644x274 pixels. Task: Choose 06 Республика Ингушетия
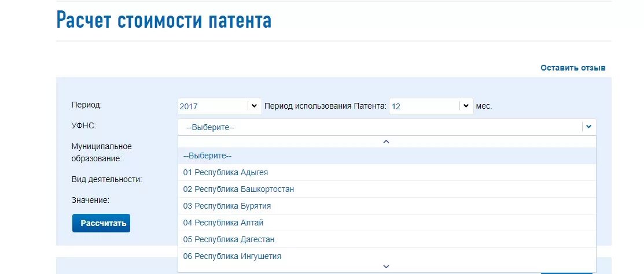(x=387, y=256)
